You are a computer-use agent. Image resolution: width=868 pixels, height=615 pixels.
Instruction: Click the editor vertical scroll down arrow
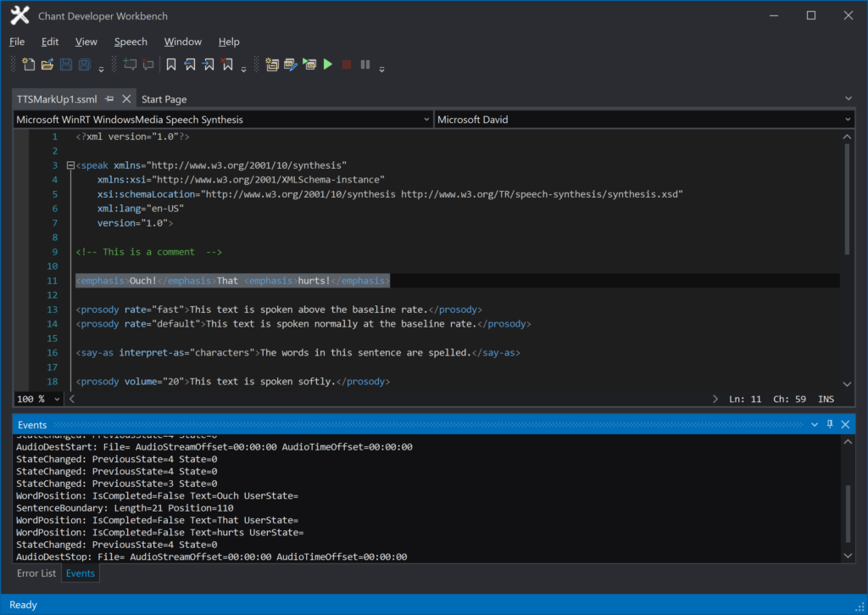[x=847, y=384]
